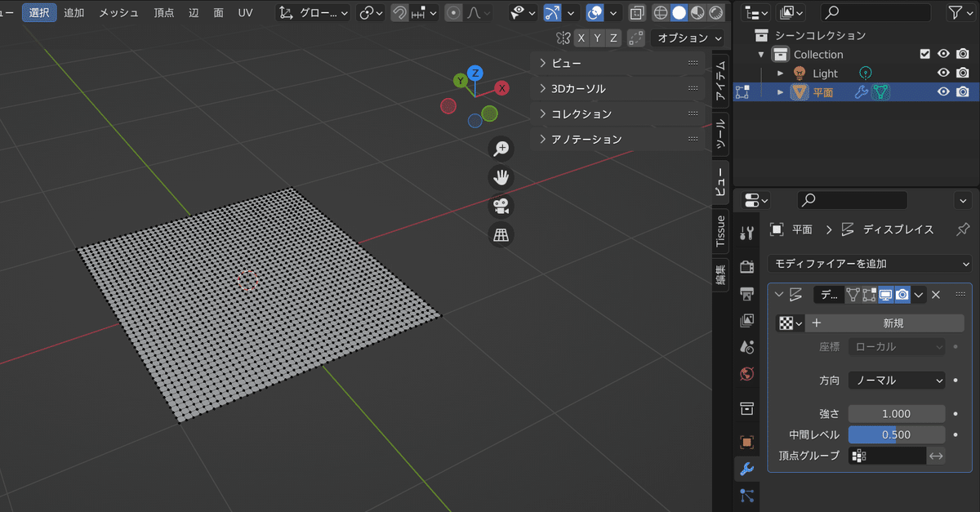Expand the 3Dカーソル panel
The width and height of the screenshot is (980, 512).
click(618, 88)
